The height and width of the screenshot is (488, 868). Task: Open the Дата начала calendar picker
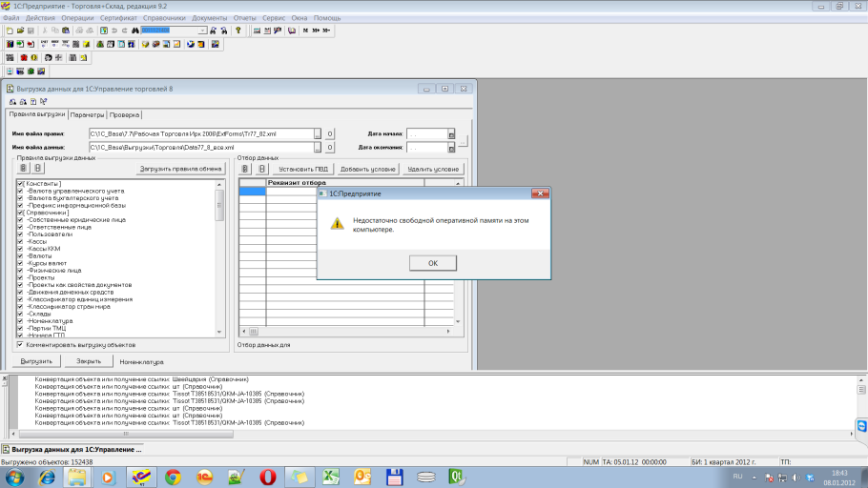pyautogui.click(x=451, y=134)
